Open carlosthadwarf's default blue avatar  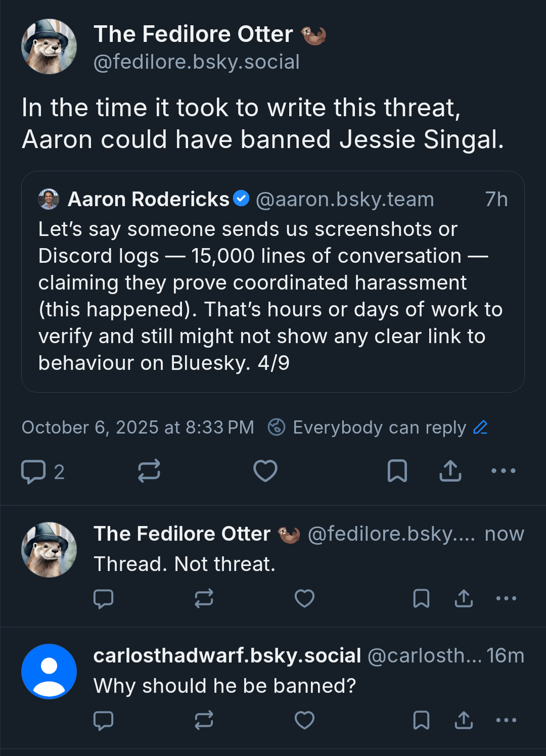49,672
